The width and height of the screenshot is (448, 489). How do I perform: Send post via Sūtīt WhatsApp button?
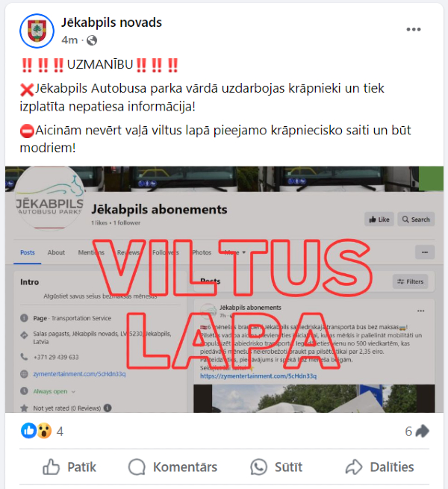276,467
